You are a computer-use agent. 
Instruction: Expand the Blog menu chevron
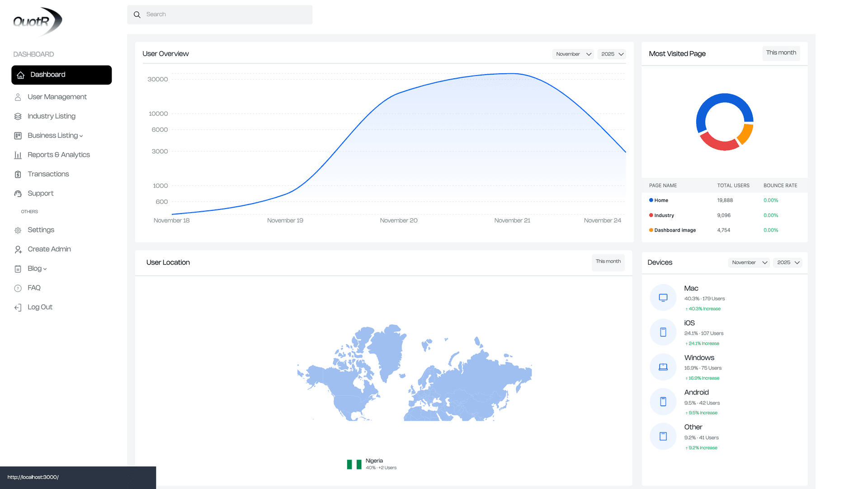(45, 269)
